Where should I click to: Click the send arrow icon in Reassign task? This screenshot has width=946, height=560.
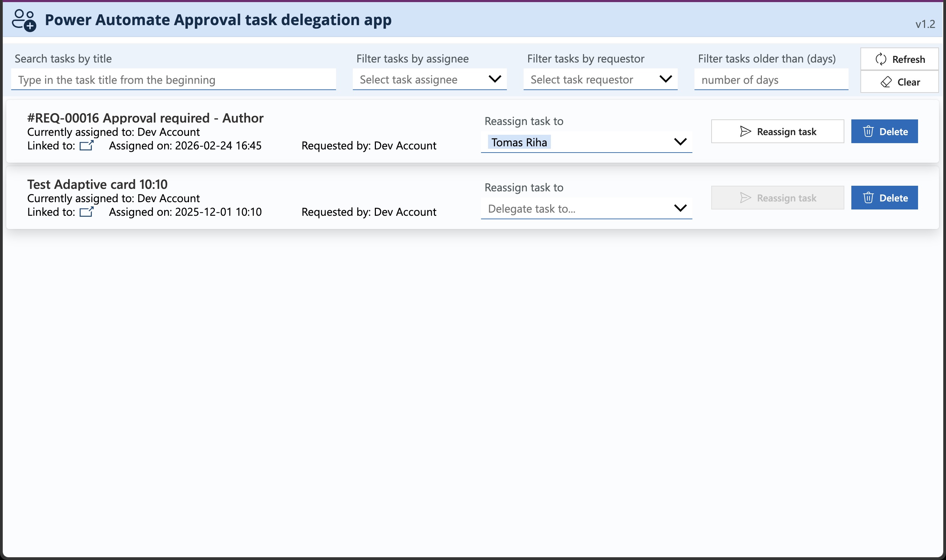[x=745, y=131]
